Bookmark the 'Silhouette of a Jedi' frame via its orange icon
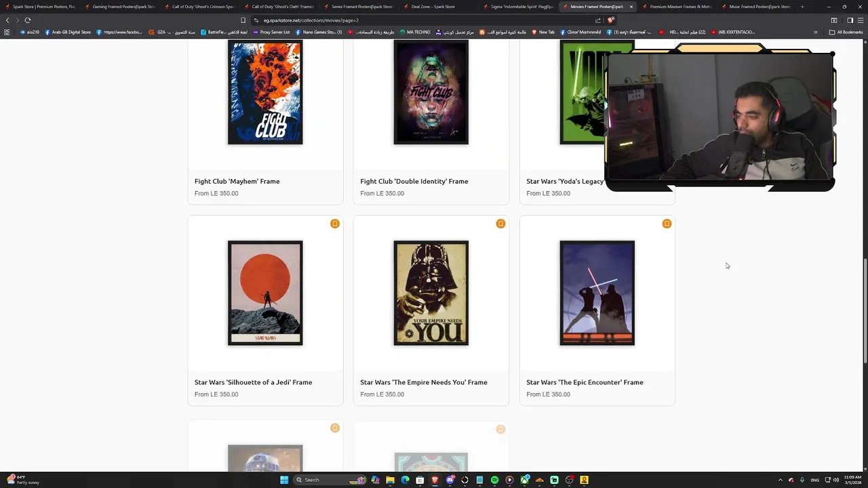Screen dimensions: 868x488 click(x=334, y=224)
